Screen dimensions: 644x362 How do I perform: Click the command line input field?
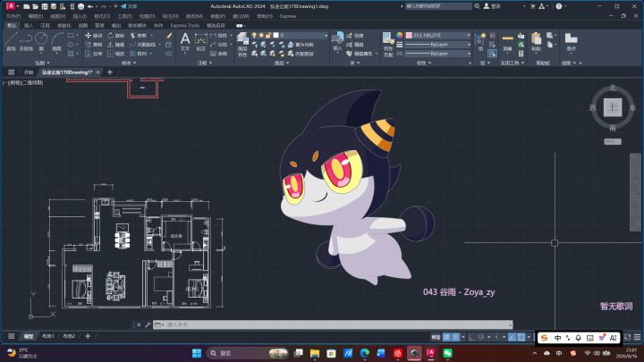(x=333, y=324)
